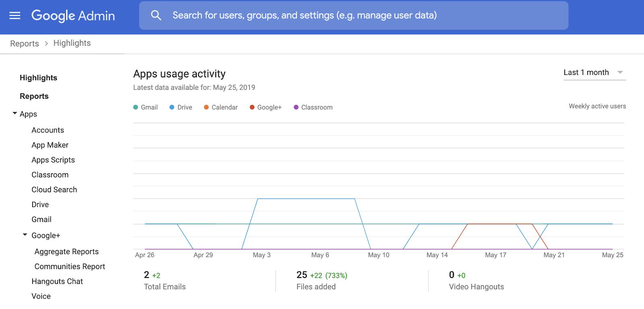The width and height of the screenshot is (644, 309).
Task: Click the +22 (733%) change value
Action: (328, 276)
